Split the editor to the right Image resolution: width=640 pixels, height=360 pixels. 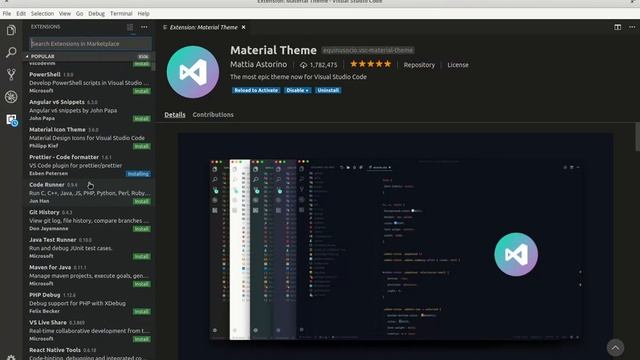point(618,27)
